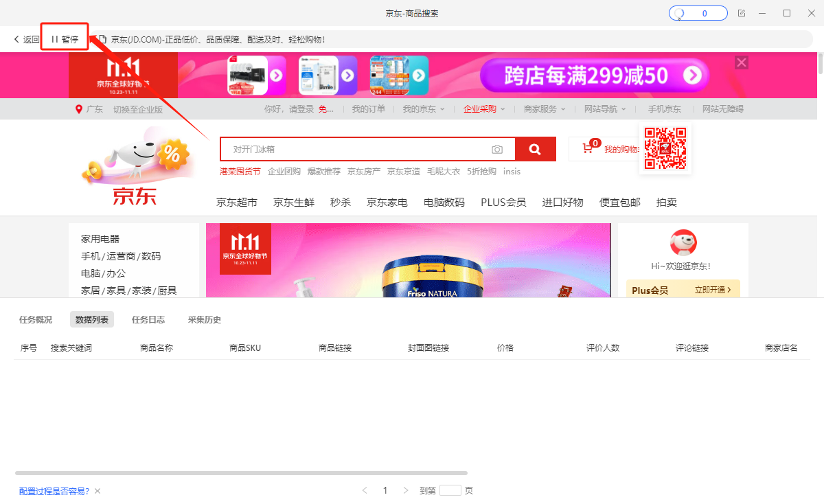Click the horizontal table scrollbar
Screen dimensions: 824x504
point(241,473)
